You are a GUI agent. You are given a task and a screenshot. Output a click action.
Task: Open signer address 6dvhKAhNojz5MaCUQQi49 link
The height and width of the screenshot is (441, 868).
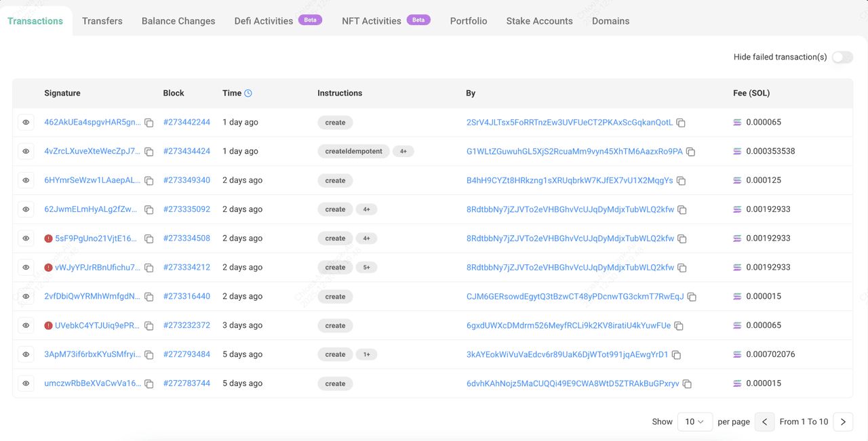click(572, 383)
